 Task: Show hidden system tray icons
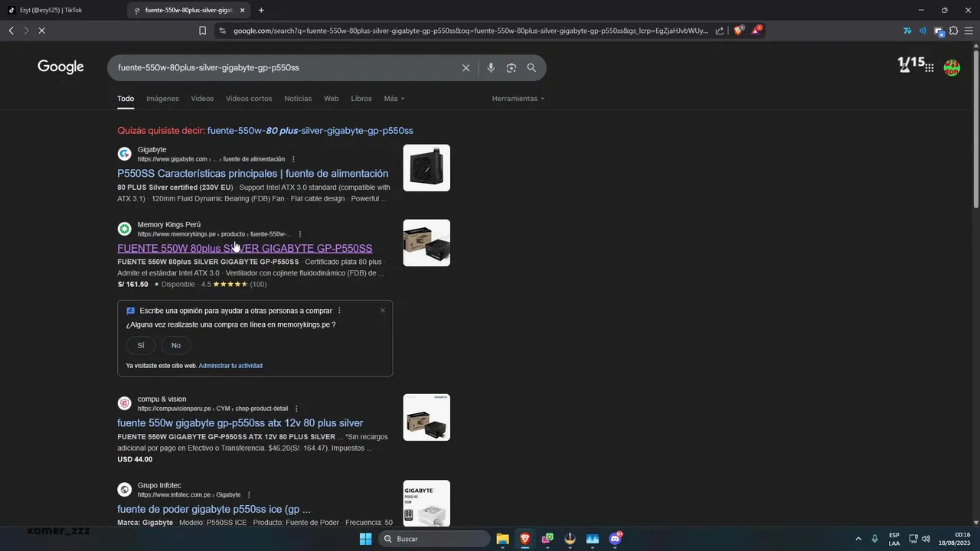click(858, 539)
